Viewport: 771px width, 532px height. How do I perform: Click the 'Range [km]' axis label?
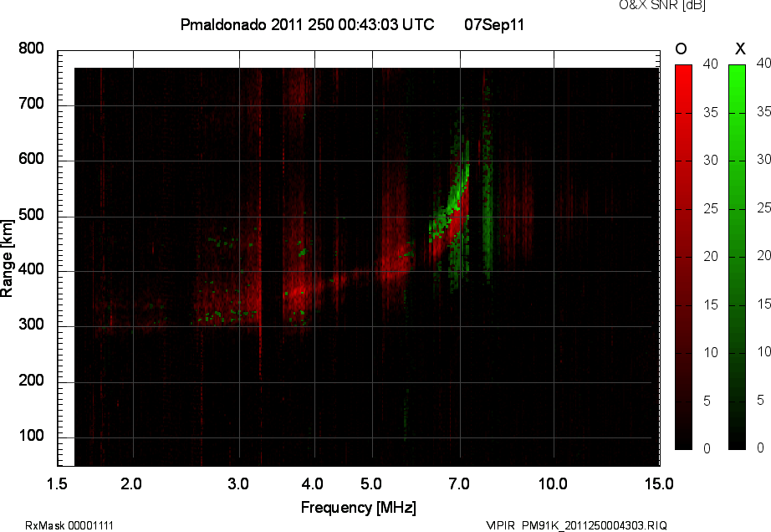point(7,258)
